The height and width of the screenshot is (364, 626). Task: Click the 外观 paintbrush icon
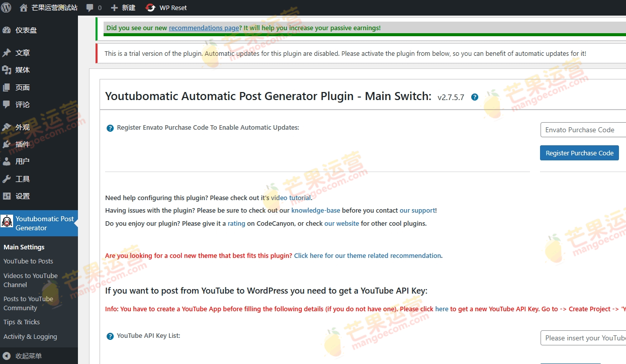tap(7, 127)
